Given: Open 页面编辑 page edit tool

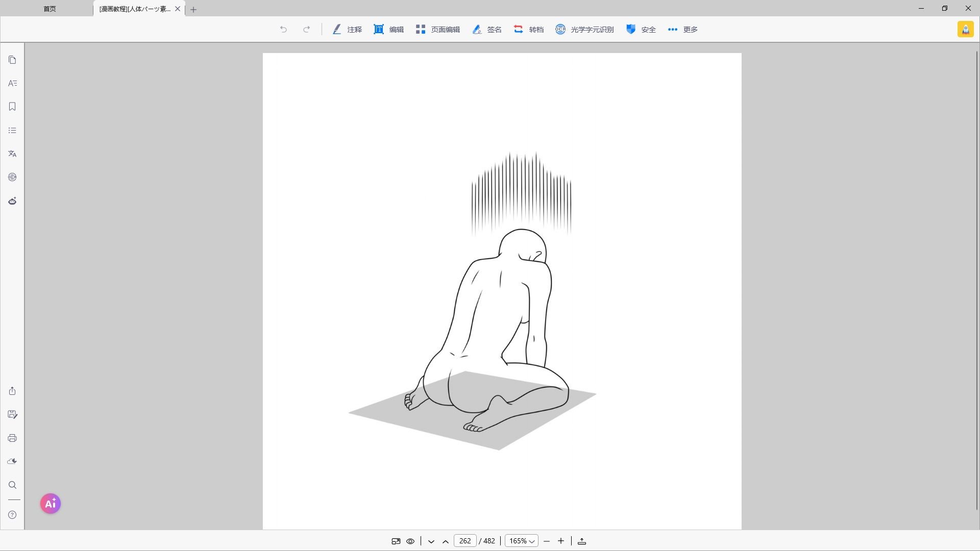Looking at the screenshot, I should click(x=438, y=30).
